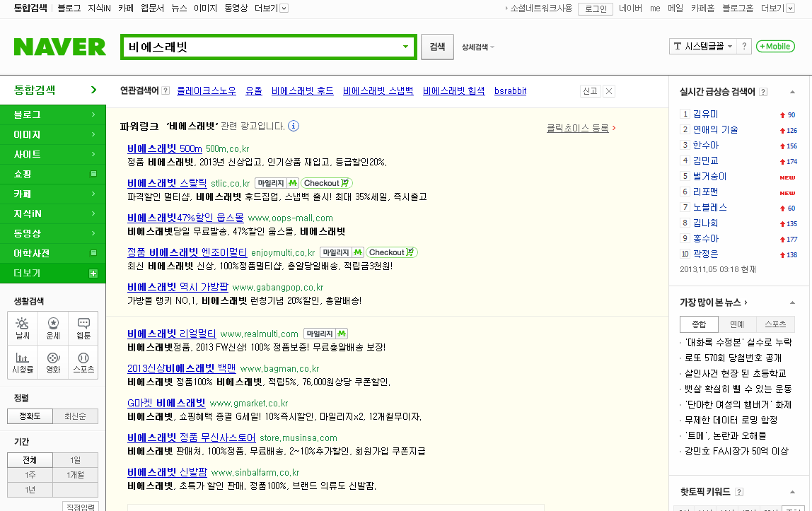Open the TV ratings (시청률) icon
The width and height of the screenshot is (812, 511).
pyautogui.click(x=22, y=363)
